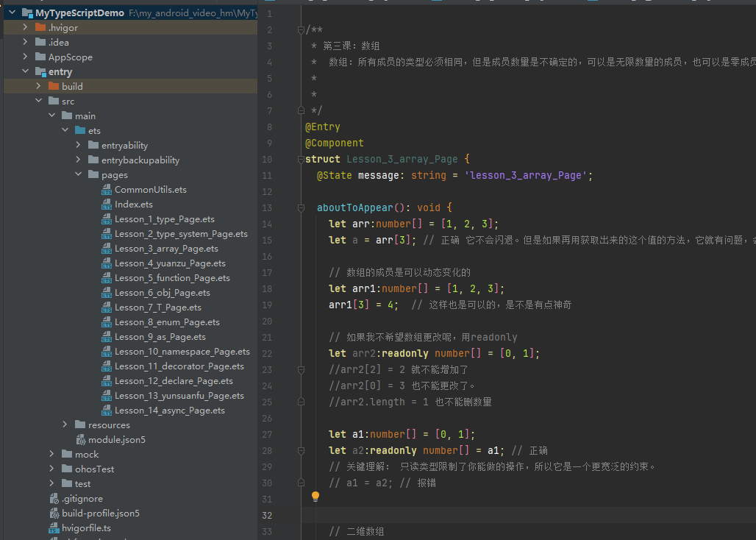756x540 pixels.
Task: Collapse the pages folder
Action: (78, 174)
